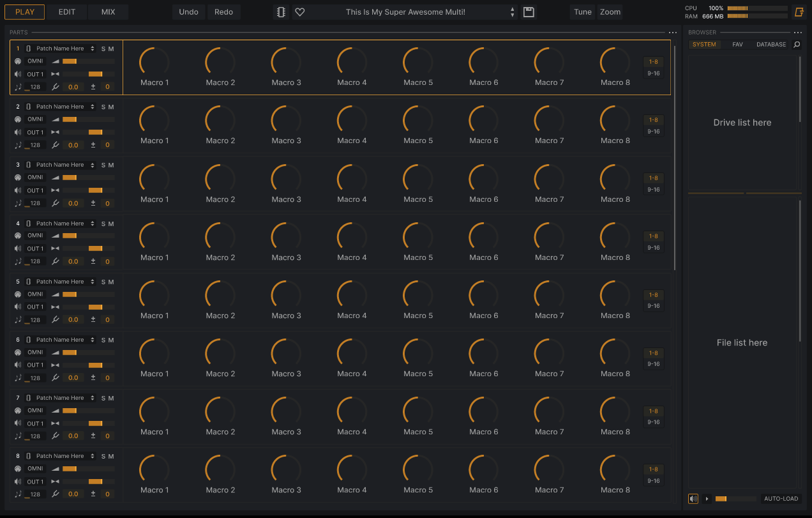Click the chip icon left of the heart
812x518 pixels.
pyautogui.click(x=281, y=12)
